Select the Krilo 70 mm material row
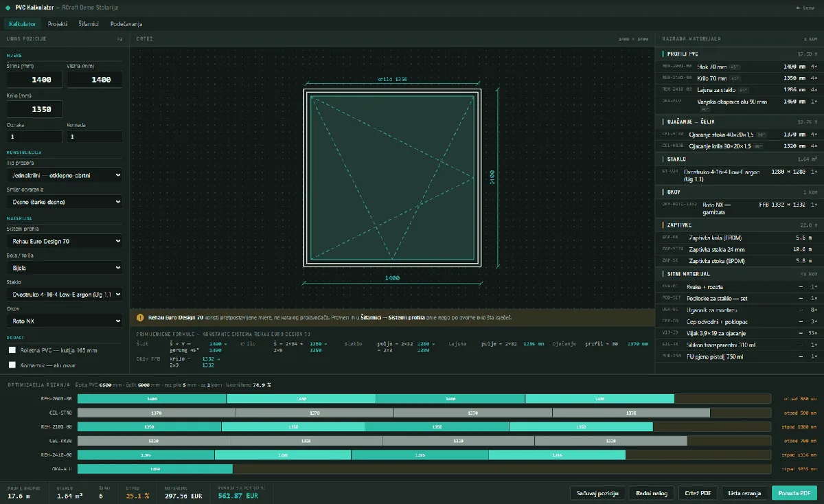 [x=740, y=78]
